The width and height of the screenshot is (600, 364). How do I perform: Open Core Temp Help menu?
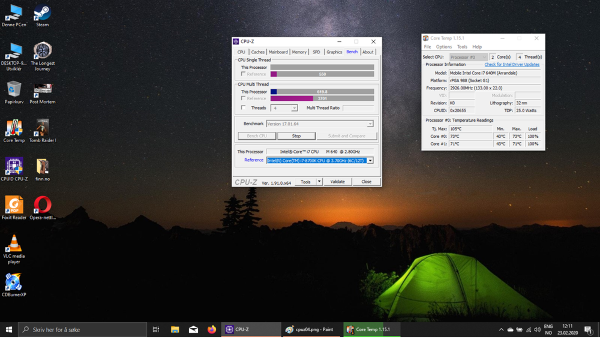[x=477, y=47]
